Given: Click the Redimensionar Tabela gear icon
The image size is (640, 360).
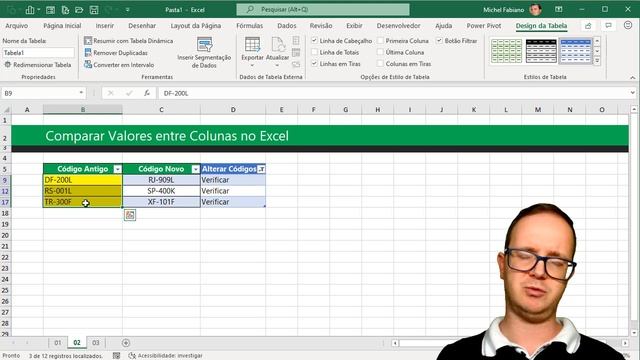Looking at the screenshot, I should (x=7, y=64).
